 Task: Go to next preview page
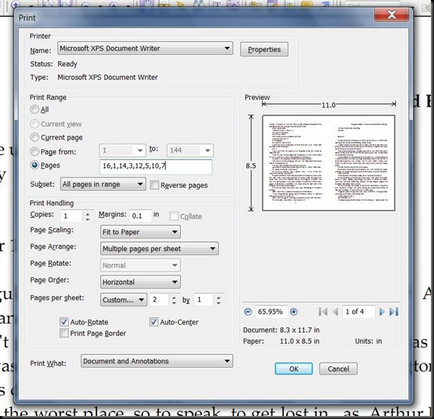382,312
